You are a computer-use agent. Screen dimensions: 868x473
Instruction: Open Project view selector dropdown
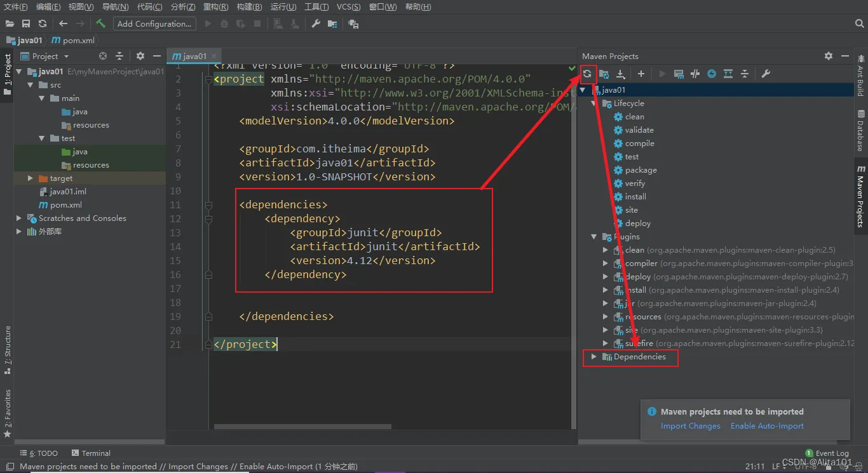(x=44, y=56)
